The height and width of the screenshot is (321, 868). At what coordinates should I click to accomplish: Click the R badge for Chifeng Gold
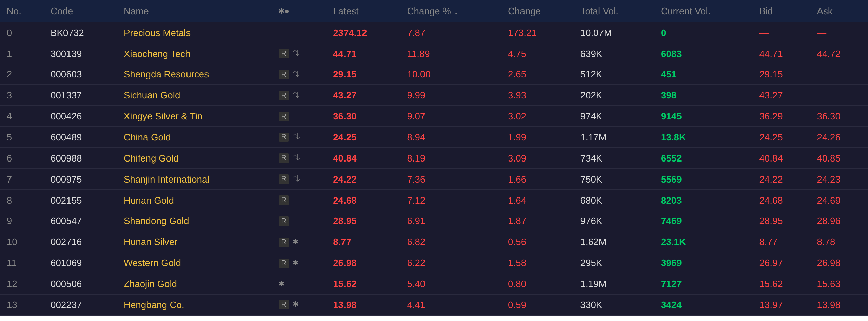coord(283,158)
